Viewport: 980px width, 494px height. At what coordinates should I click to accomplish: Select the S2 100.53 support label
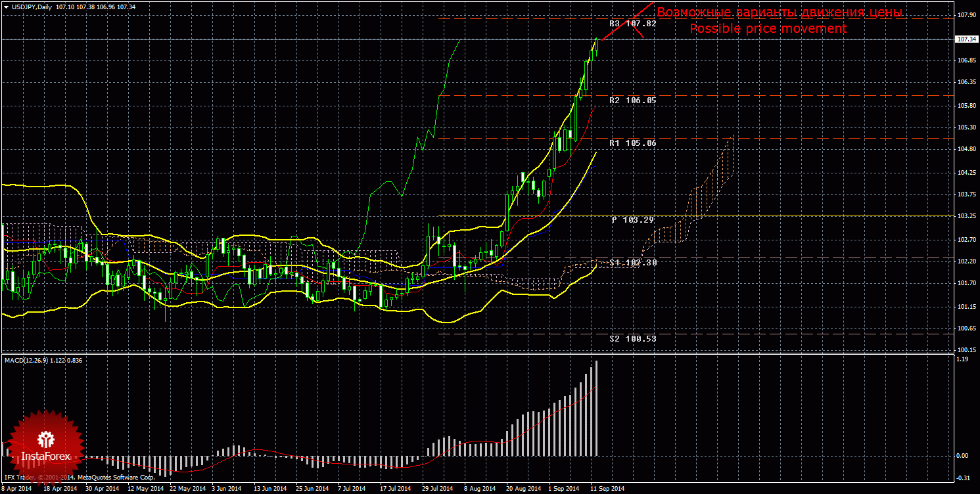click(x=632, y=338)
